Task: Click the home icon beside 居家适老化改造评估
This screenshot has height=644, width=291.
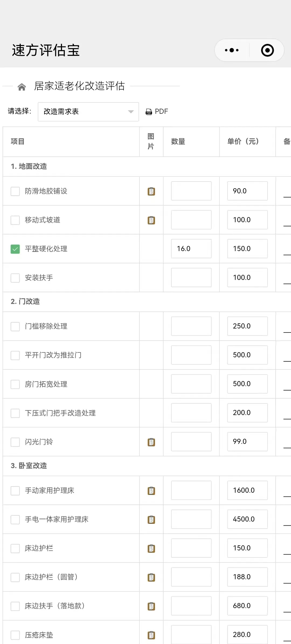Action: pos(22,87)
